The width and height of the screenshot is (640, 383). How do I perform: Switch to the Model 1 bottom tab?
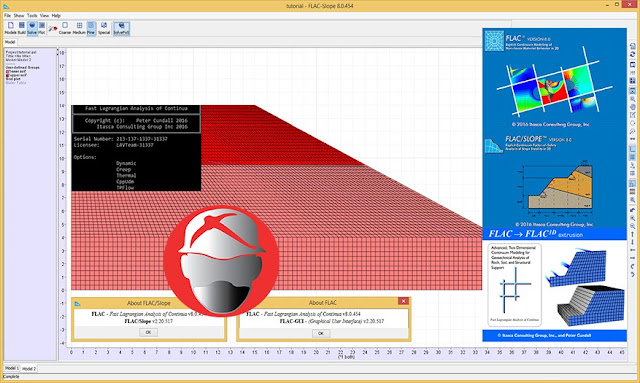(x=12, y=368)
